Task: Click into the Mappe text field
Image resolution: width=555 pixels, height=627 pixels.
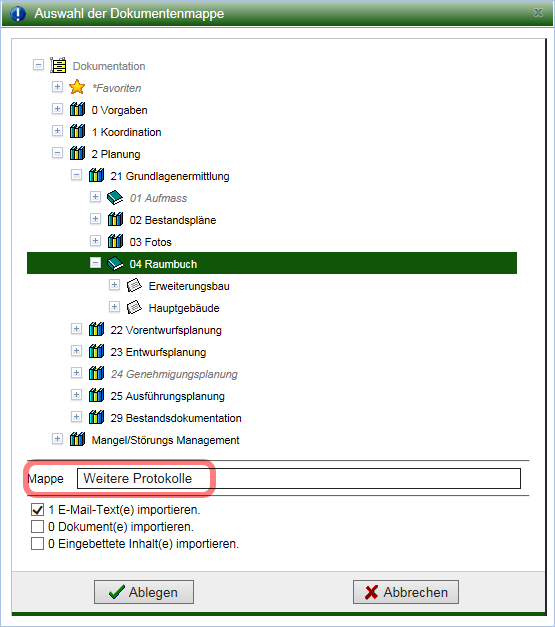Action: pyautogui.click(x=299, y=479)
